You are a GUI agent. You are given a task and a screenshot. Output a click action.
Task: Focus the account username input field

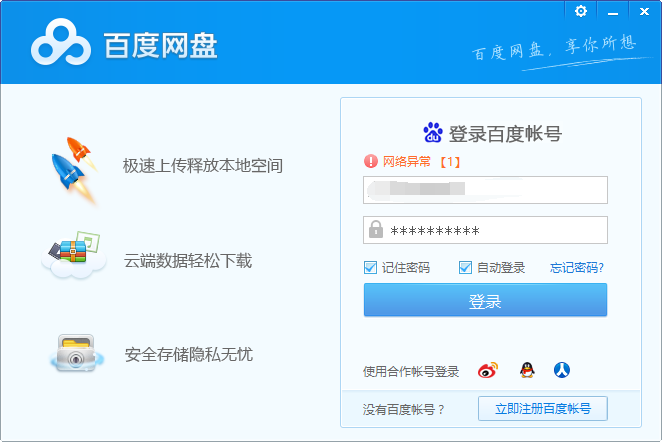(485, 190)
